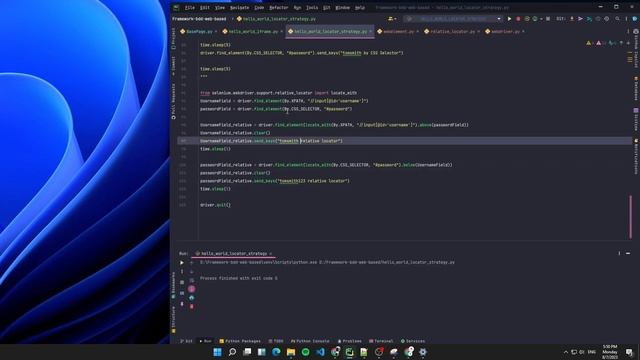Viewport: 640px width, 360px height.
Task: Open the Database side tab on right
Action: click(636, 88)
